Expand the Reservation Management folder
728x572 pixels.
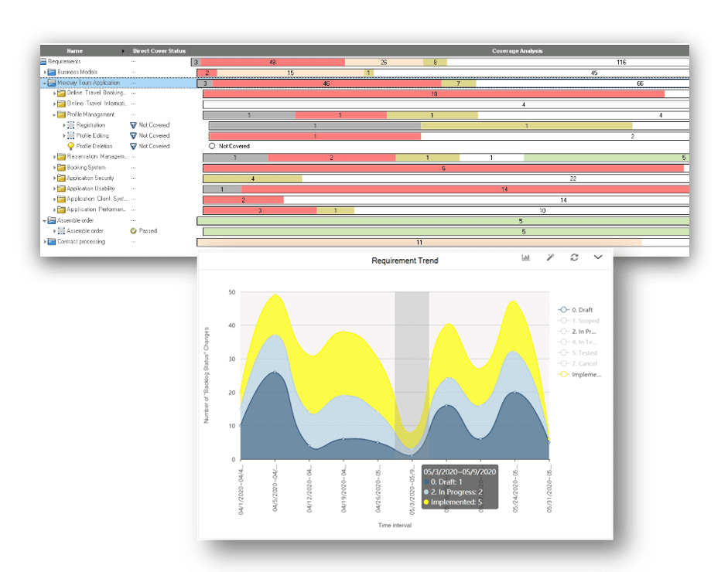coord(54,157)
